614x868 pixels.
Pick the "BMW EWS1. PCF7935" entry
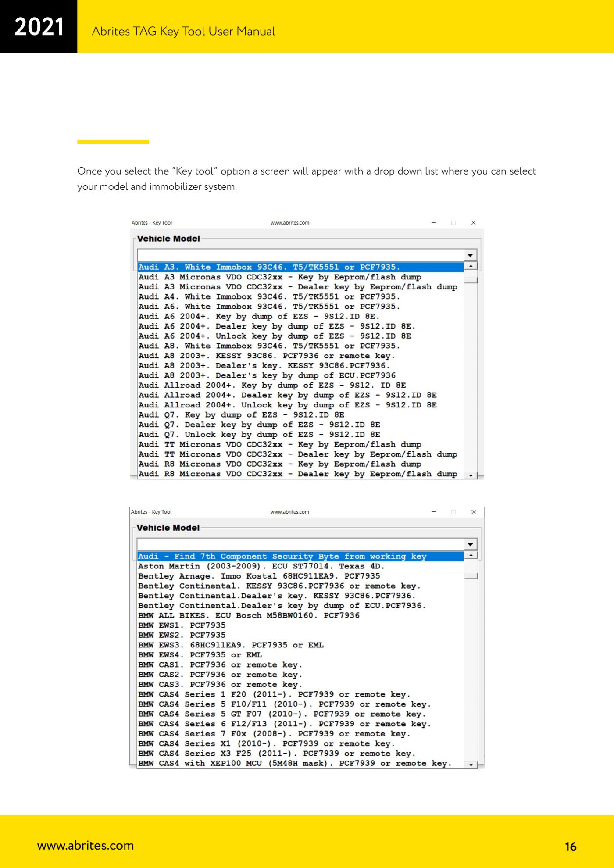(301, 625)
